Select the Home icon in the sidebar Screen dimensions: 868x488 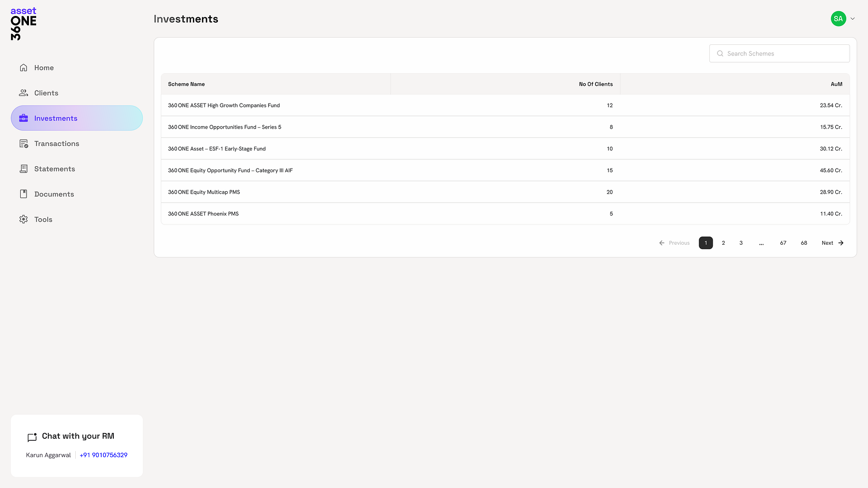(23, 67)
